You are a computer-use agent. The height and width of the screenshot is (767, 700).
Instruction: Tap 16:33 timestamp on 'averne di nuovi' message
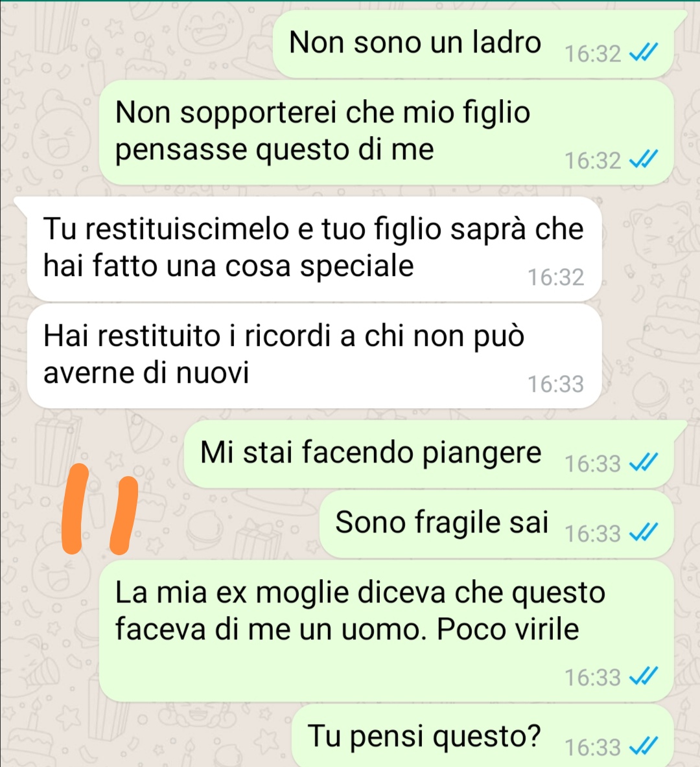tap(555, 384)
